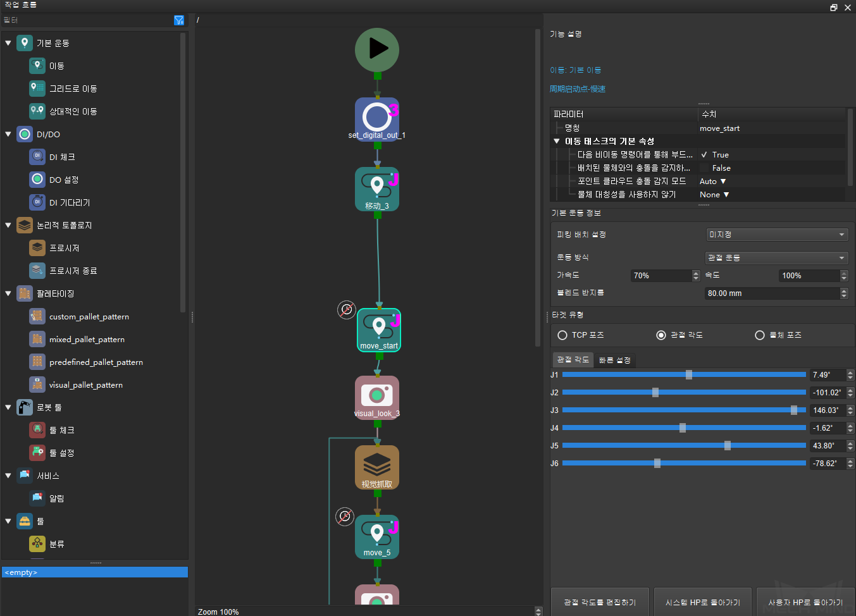Collapse 이동 태스크의 기본 속성 group
856x616 pixels.
[x=557, y=141]
